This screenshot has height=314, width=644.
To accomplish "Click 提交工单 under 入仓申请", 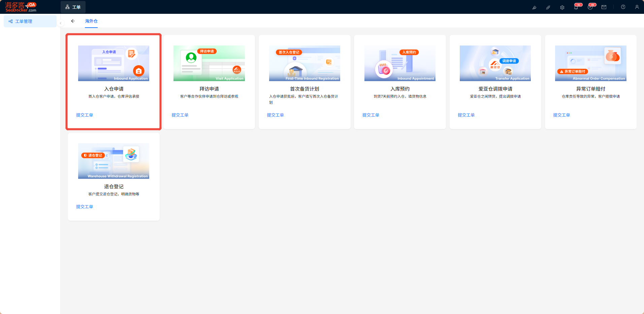I will click(x=85, y=115).
